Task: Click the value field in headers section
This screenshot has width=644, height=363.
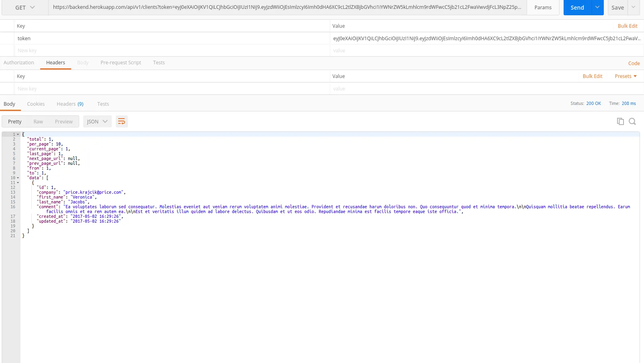Action: 487,89
